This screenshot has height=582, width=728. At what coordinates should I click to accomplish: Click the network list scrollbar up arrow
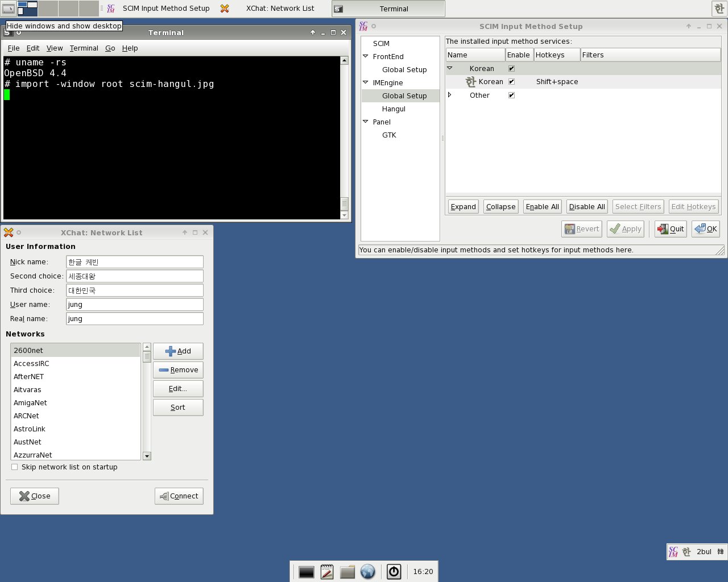coord(147,347)
